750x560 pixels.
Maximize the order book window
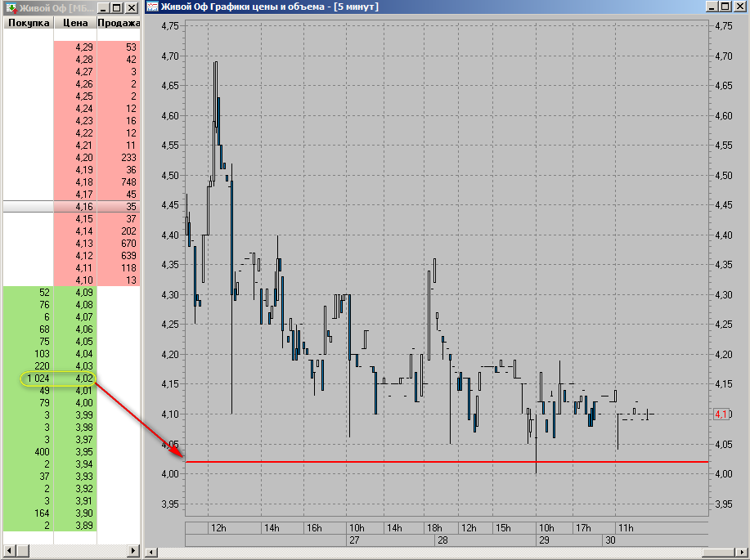point(117,7)
